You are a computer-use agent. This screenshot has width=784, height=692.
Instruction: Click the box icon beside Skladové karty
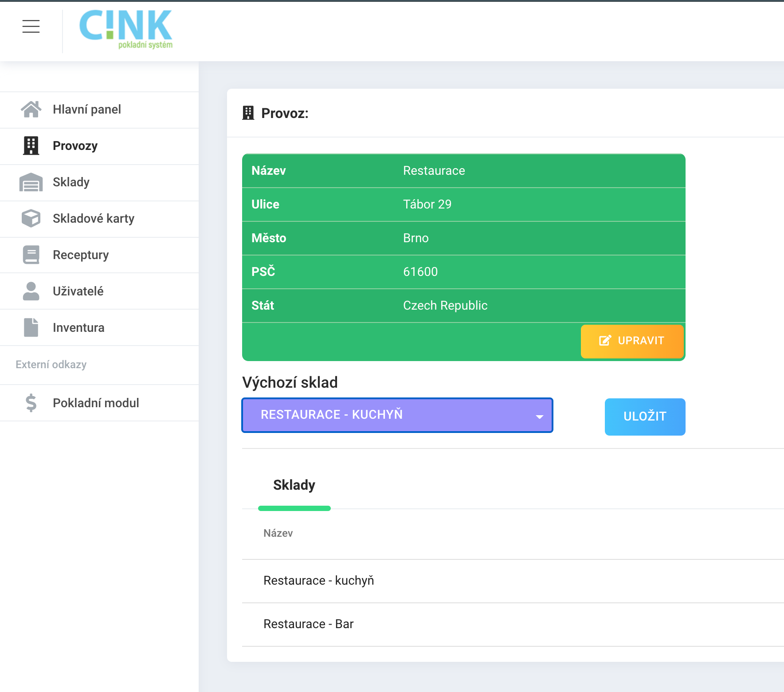31,218
